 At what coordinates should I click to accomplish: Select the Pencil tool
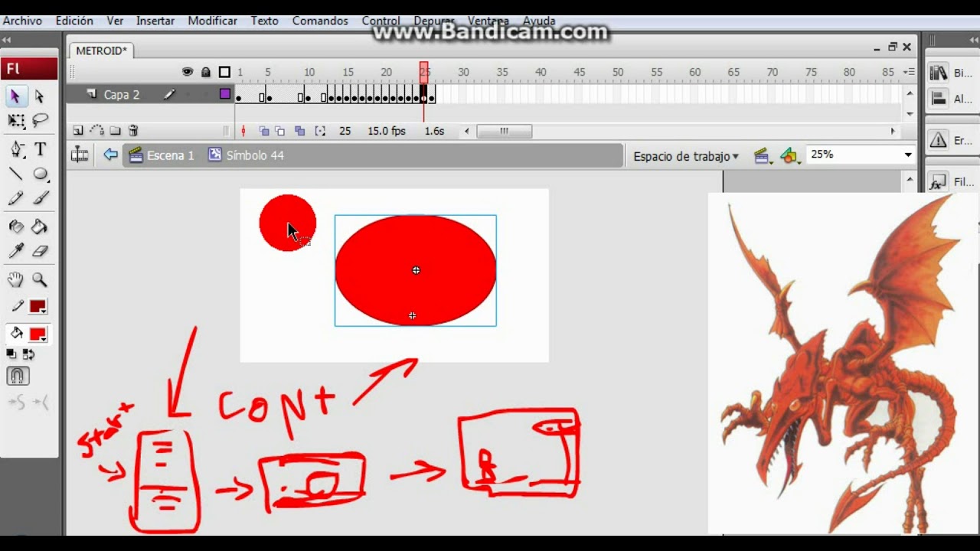tap(16, 198)
